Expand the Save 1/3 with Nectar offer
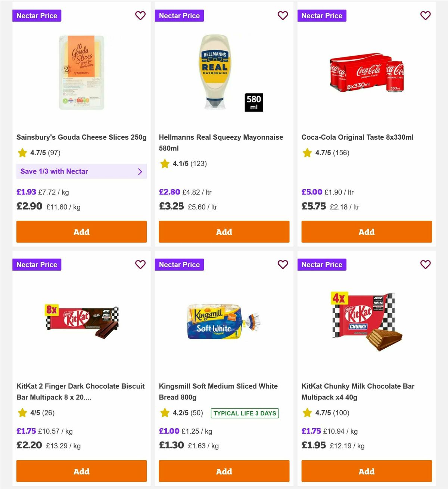448x489 pixels. (81, 171)
